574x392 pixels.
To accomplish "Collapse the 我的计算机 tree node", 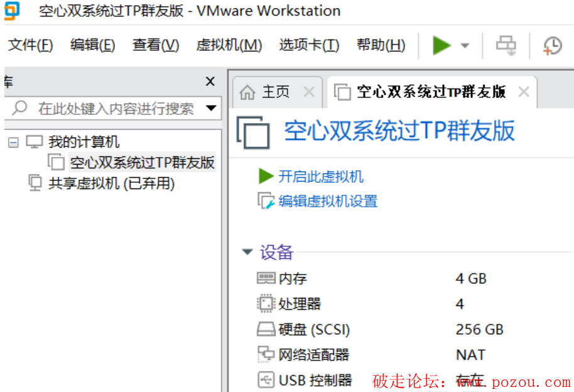I will click(13, 142).
